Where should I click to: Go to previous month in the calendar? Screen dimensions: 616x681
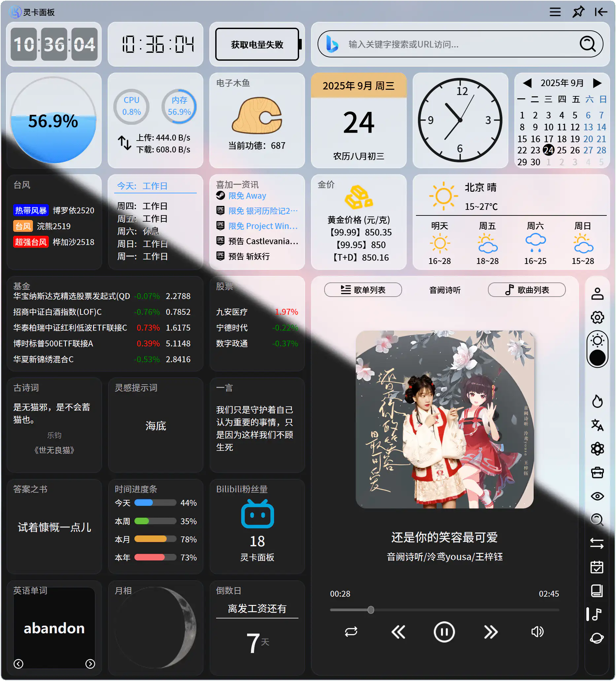click(527, 83)
